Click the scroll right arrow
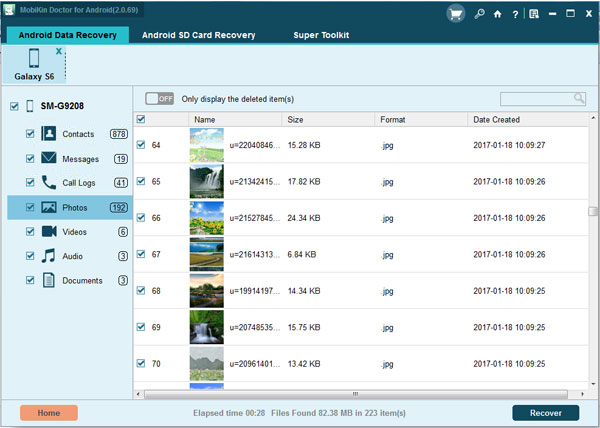This screenshot has width=600, height=428. [583, 394]
